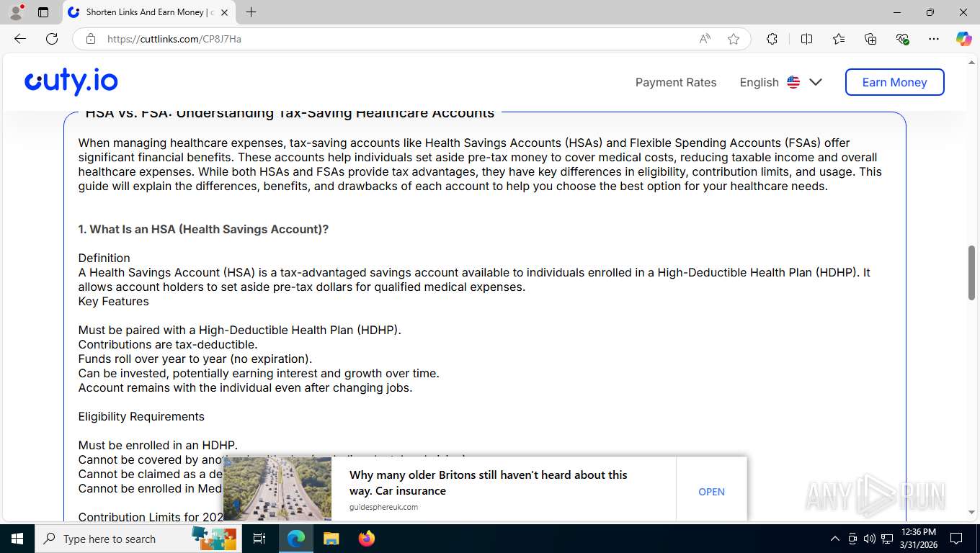Click the US flag language icon

coord(793,82)
